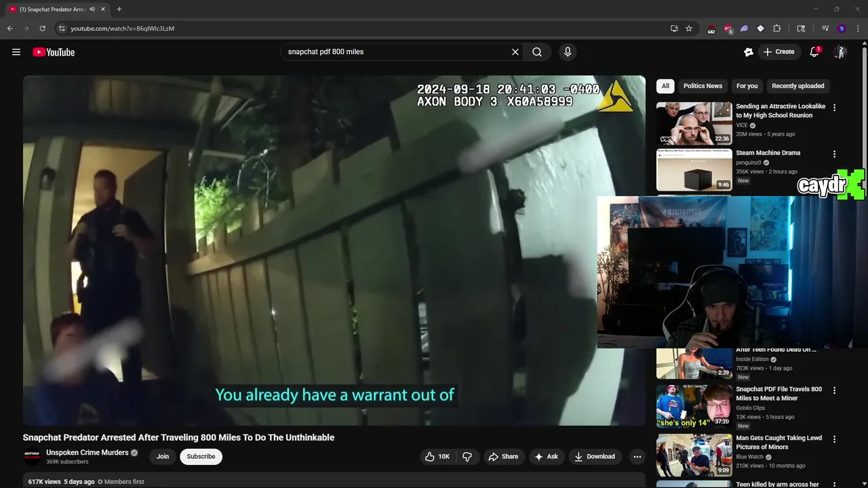Install app icon in address bar
This screenshot has width=868, height=488.
click(674, 28)
